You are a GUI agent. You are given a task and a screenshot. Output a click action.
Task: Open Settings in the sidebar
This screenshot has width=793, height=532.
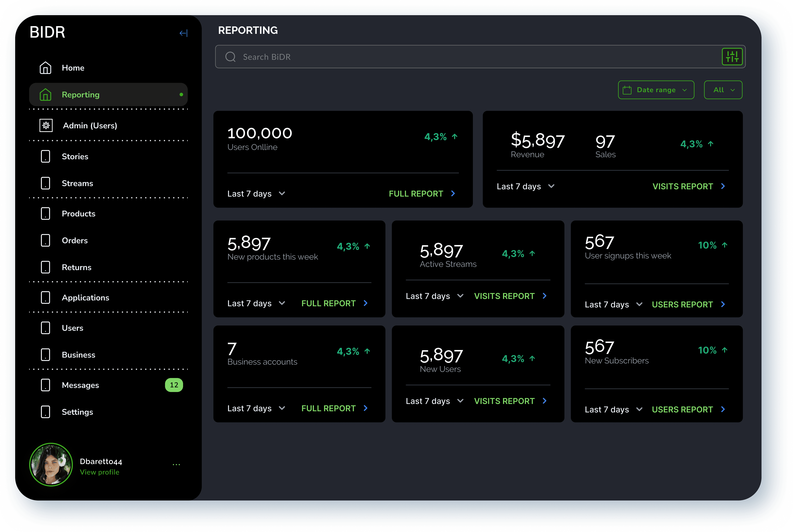coord(77,412)
